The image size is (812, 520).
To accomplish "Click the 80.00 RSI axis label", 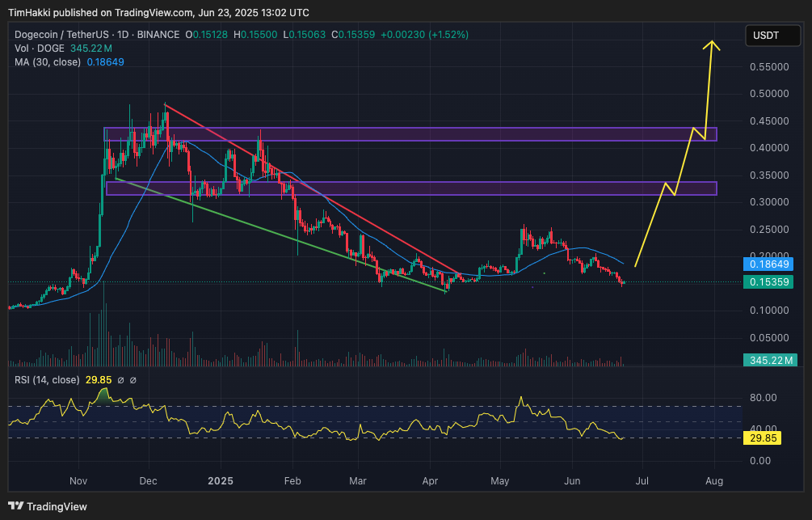I will coord(764,398).
